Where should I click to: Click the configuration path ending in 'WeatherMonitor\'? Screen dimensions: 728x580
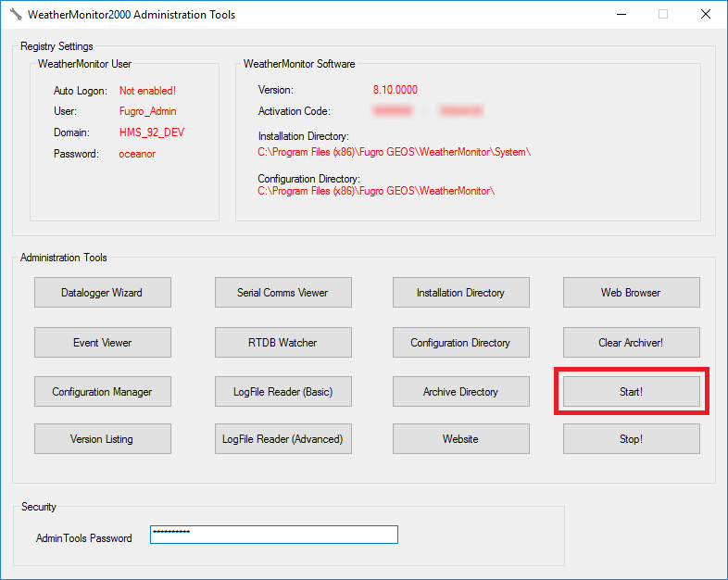click(x=376, y=191)
